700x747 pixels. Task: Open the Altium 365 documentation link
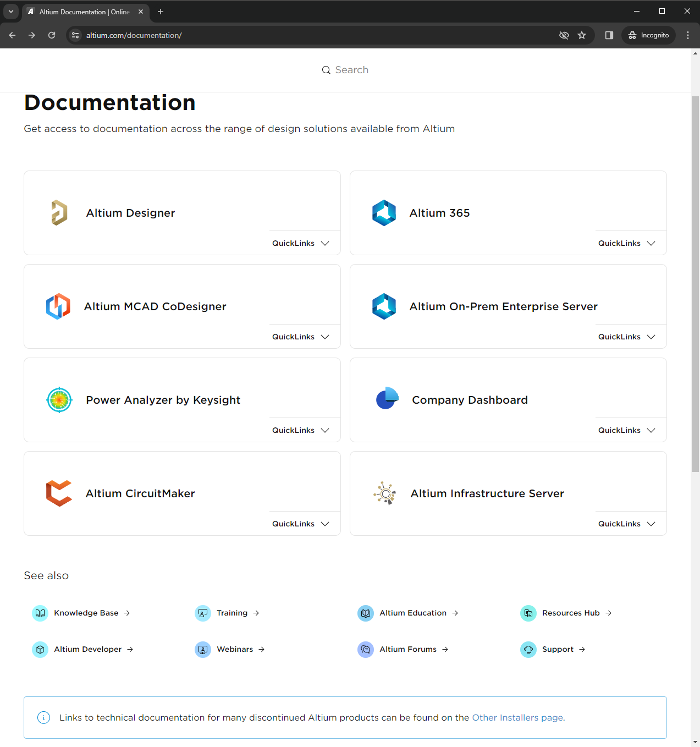(x=439, y=213)
